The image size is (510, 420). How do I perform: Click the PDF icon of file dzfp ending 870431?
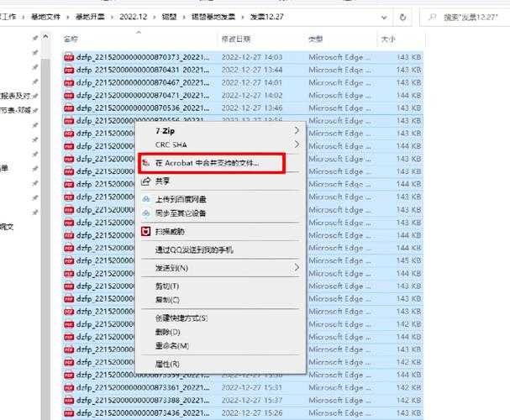(x=69, y=71)
